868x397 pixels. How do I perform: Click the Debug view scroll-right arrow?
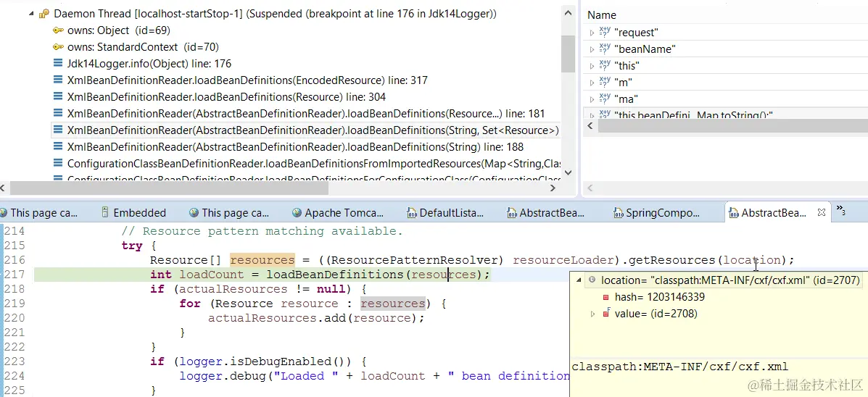pos(553,188)
